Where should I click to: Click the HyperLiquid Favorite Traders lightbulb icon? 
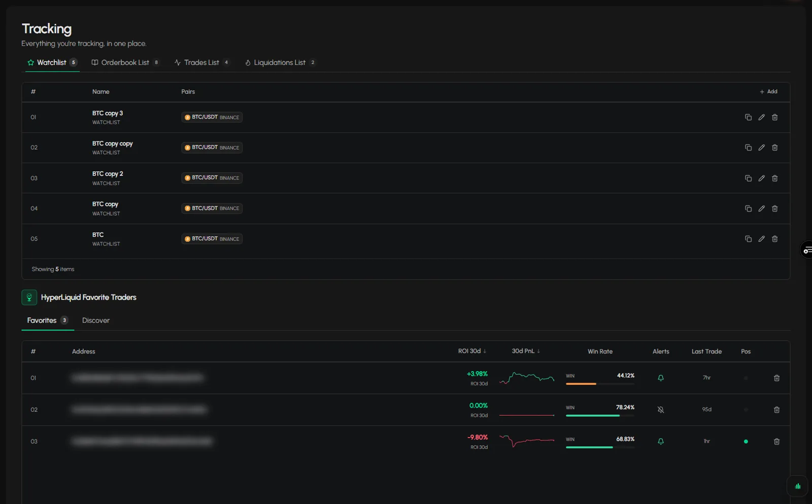(29, 298)
